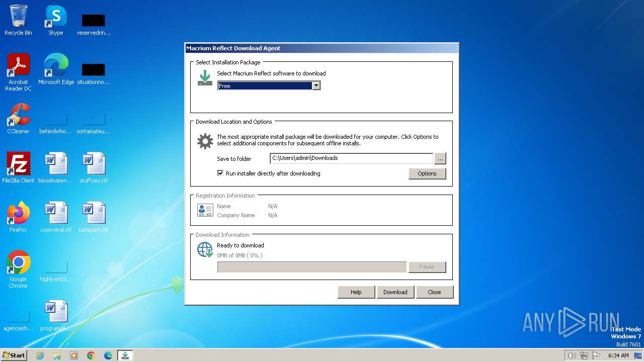Click the network tray icon
The height and width of the screenshot is (362, 644).
(x=584, y=355)
